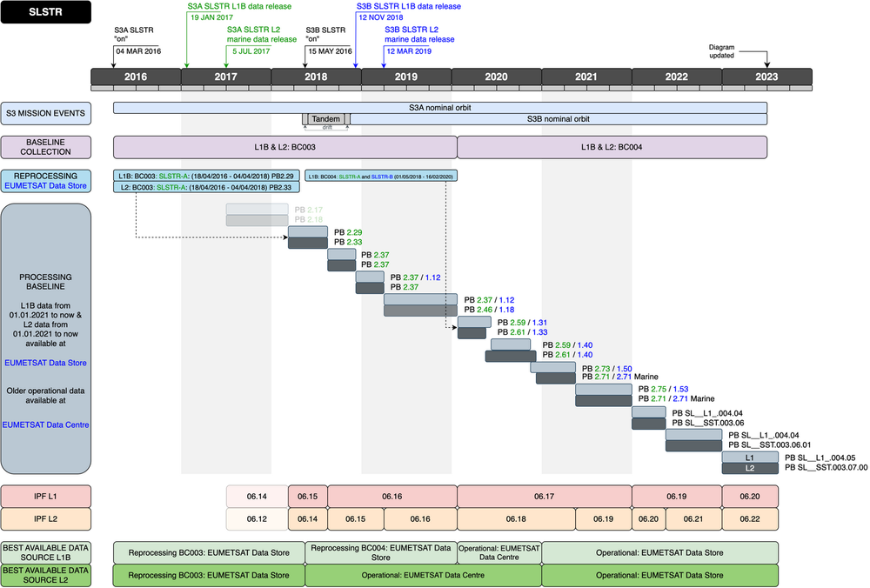
Task: Click the S3B nominal orbit bar
Action: point(558,118)
